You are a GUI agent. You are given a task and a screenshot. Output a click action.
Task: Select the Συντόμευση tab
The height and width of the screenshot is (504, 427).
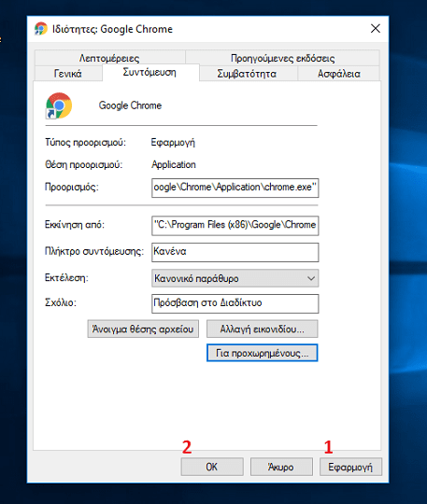[x=149, y=72]
